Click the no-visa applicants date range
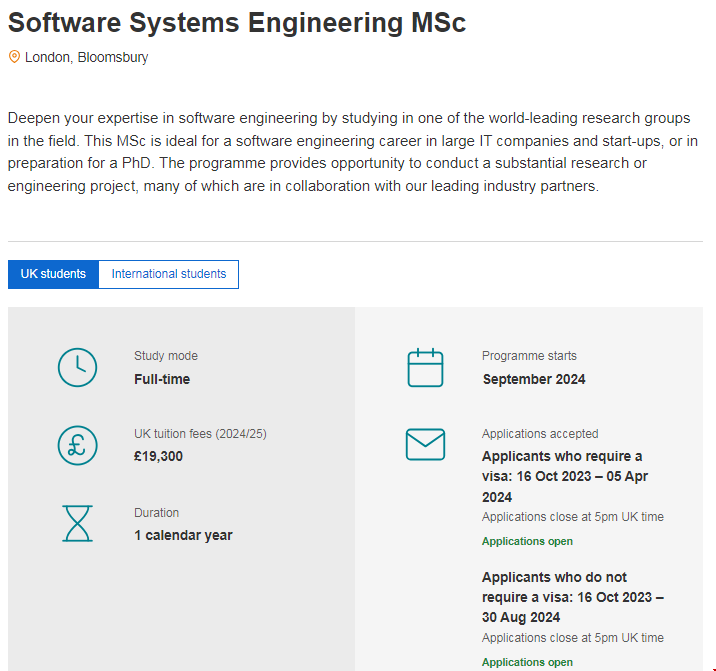 [572, 597]
